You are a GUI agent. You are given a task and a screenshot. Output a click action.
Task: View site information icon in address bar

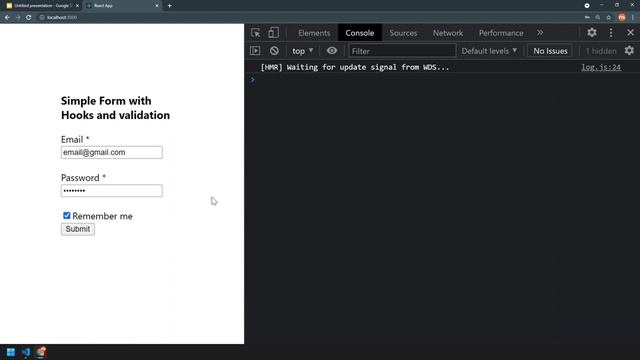pos(42,18)
